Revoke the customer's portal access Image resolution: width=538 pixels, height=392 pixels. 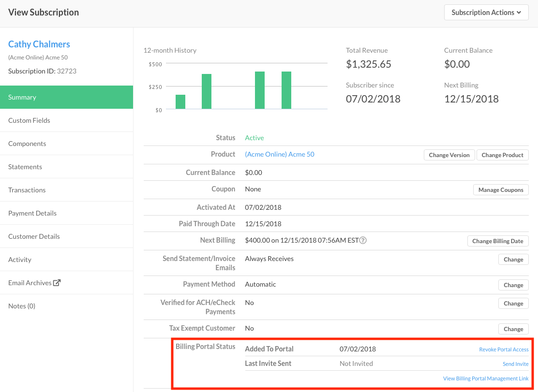tap(504, 349)
